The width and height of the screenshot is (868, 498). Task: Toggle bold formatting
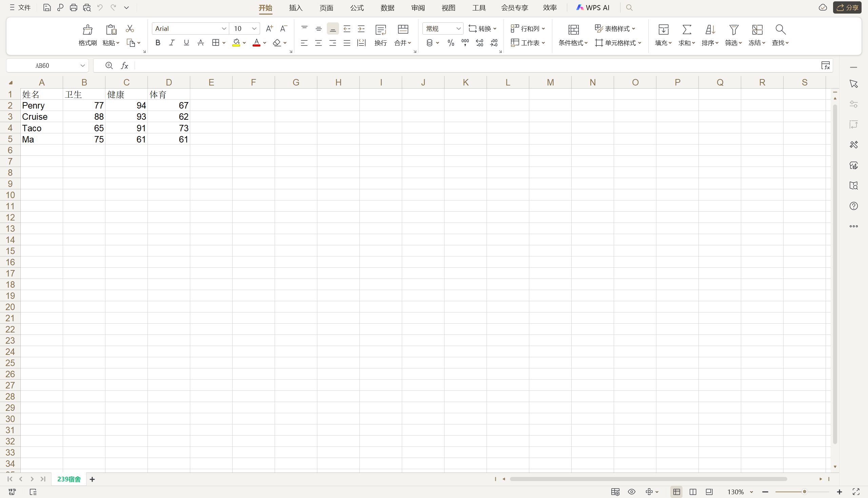tap(158, 43)
